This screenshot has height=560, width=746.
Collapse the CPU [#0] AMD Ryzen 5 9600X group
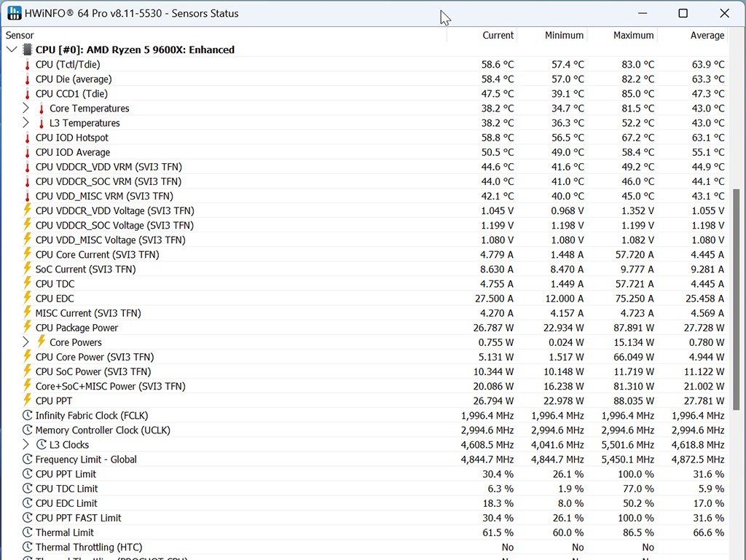point(12,50)
